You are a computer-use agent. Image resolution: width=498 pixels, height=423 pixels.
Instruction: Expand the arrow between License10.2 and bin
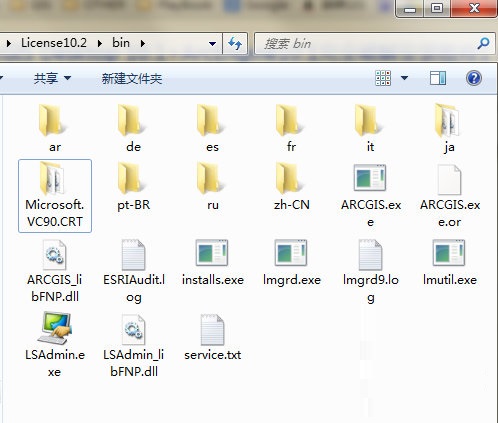100,43
